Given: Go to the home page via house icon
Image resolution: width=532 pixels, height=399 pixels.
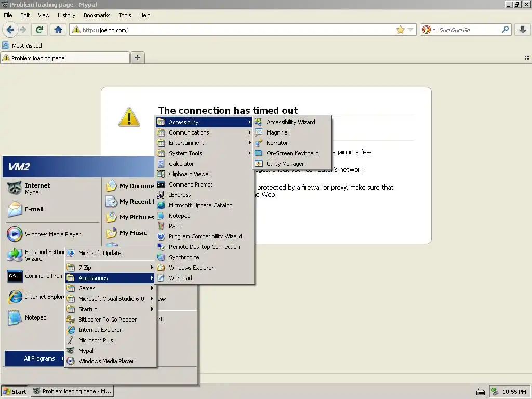Looking at the screenshot, I should [58, 30].
